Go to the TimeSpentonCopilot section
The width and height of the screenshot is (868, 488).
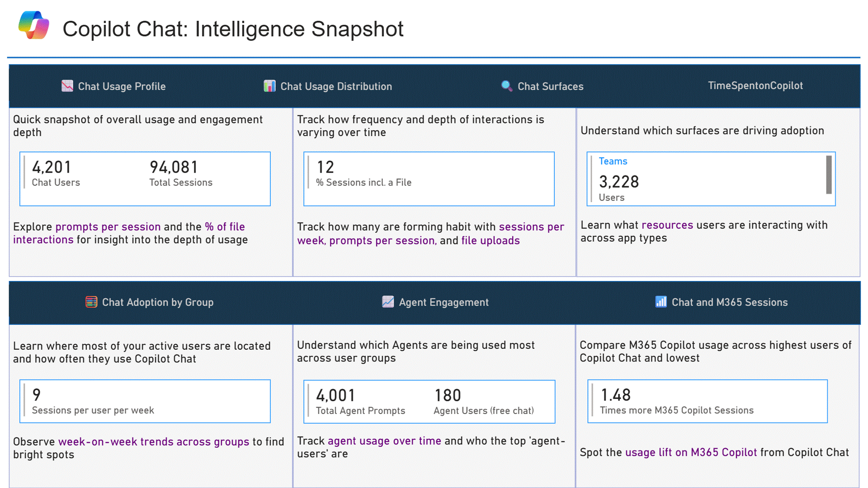click(x=755, y=85)
